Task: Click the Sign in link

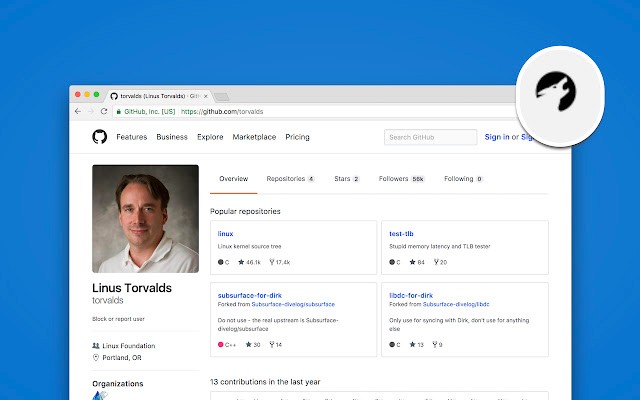Action: click(496, 137)
